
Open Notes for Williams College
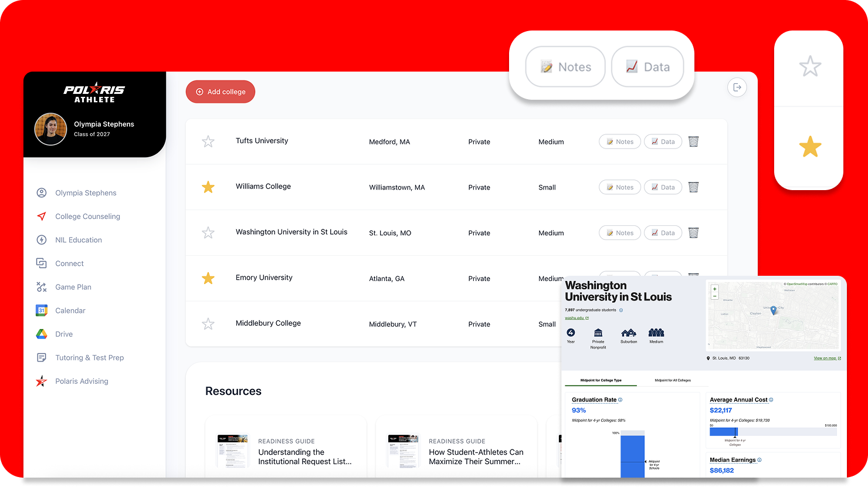[620, 187]
